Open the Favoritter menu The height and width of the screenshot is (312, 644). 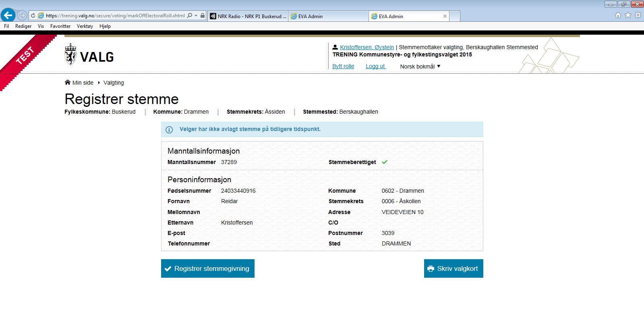click(60, 26)
